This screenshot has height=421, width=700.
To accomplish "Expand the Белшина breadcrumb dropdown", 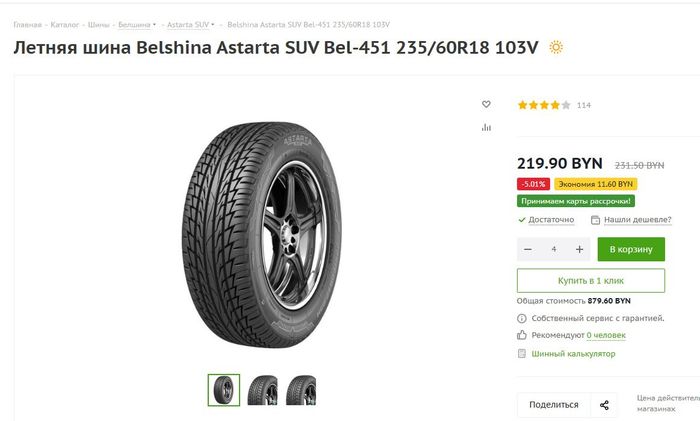I will tap(154, 24).
